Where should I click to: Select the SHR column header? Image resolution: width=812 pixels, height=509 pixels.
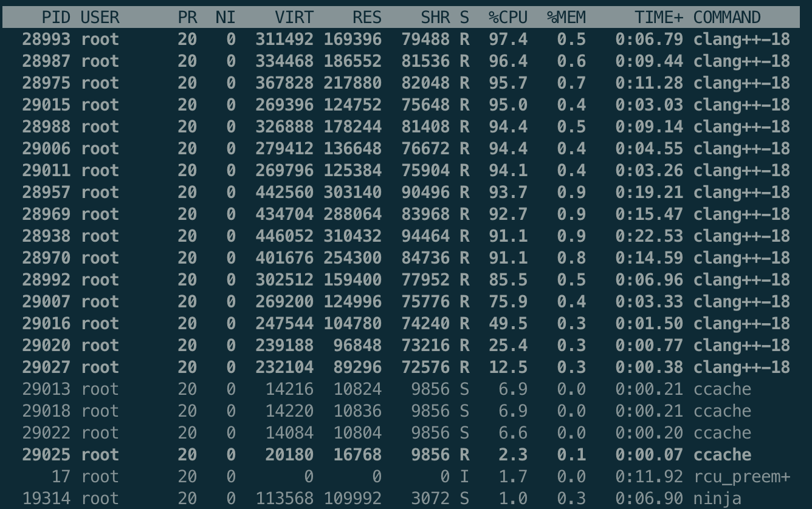pos(436,18)
